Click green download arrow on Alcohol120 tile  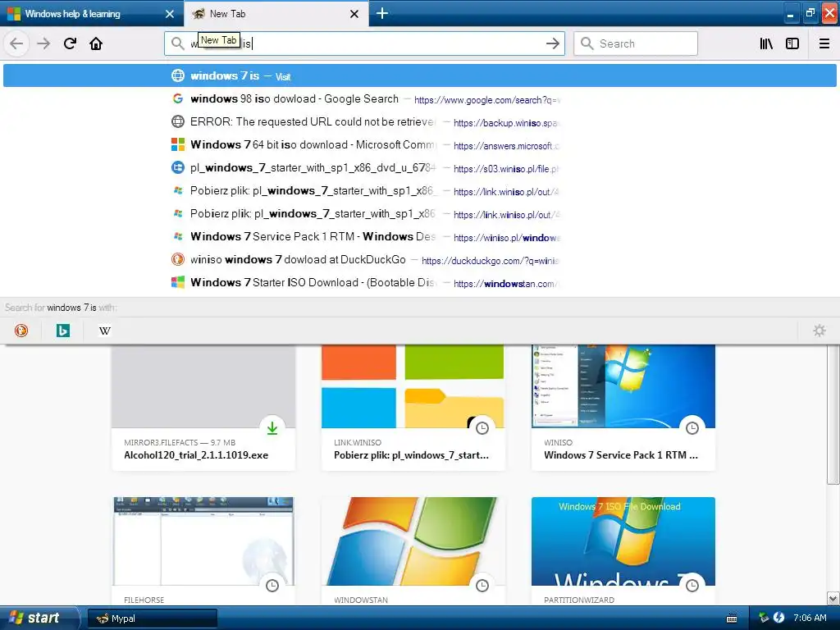pos(272,427)
